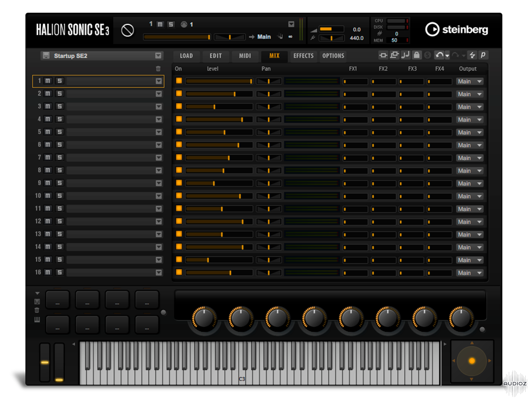The width and height of the screenshot is (532, 402).
Task: Open the LOAD tab
Action: 186,56
